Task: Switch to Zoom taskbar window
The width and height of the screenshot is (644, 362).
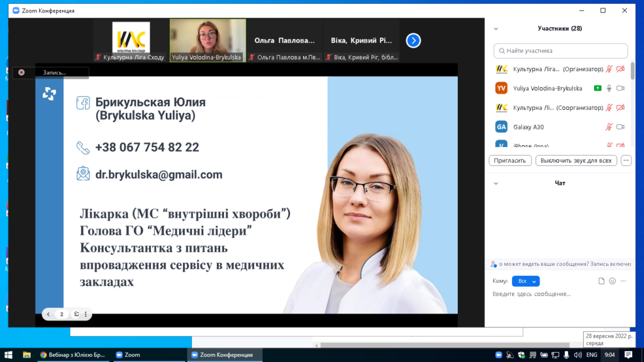Action: (x=148, y=355)
